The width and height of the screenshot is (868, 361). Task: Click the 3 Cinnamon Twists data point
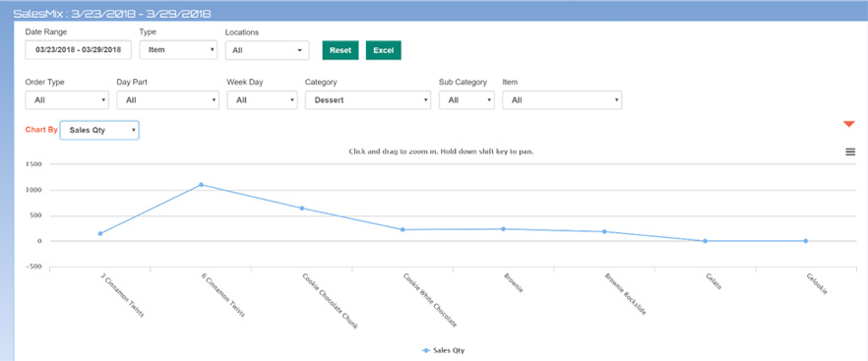click(100, 234)
